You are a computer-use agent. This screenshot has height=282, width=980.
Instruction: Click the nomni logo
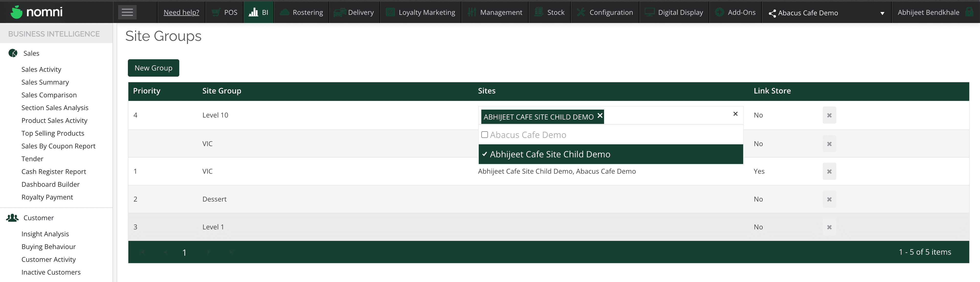pyautogui.click(x=37, y=12)
